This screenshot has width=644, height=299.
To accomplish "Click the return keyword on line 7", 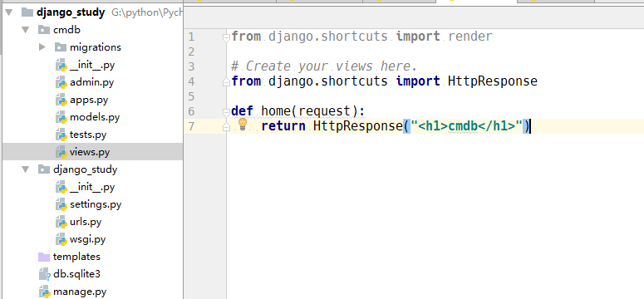I will (283, 126).
